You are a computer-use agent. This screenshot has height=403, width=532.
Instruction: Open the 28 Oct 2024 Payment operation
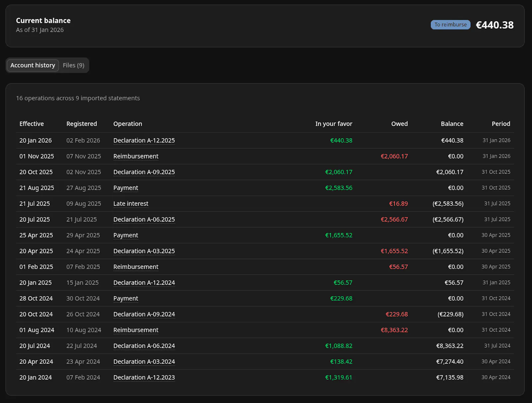[x=126, y=298]
